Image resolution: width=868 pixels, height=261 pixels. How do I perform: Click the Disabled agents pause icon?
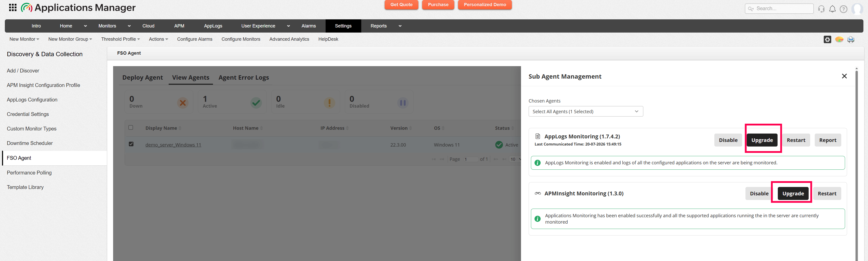(x=403, y=103)
